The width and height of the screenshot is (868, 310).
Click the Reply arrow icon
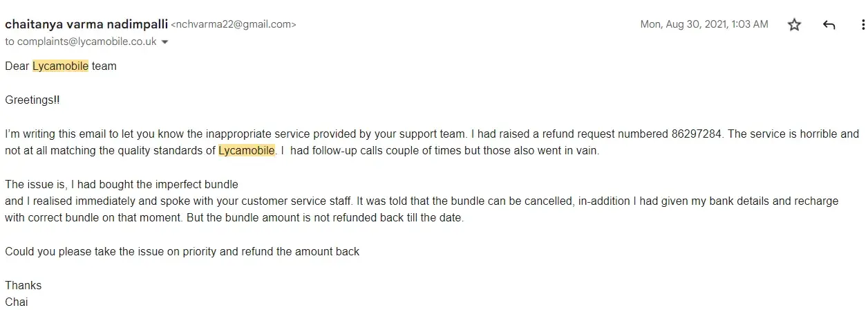click(x=829, y=25)
